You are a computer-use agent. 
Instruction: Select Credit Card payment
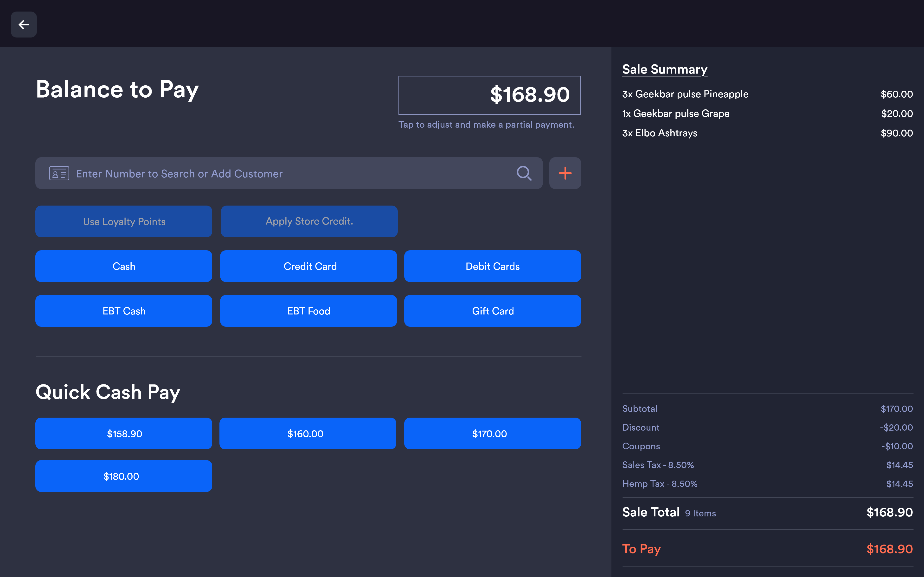(x=308, y=266)
